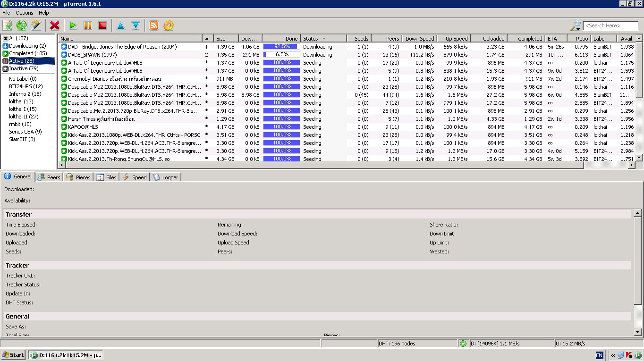Switch to the Logger tab
This screenshot has width=644, height=361.
tap(166, 177)
